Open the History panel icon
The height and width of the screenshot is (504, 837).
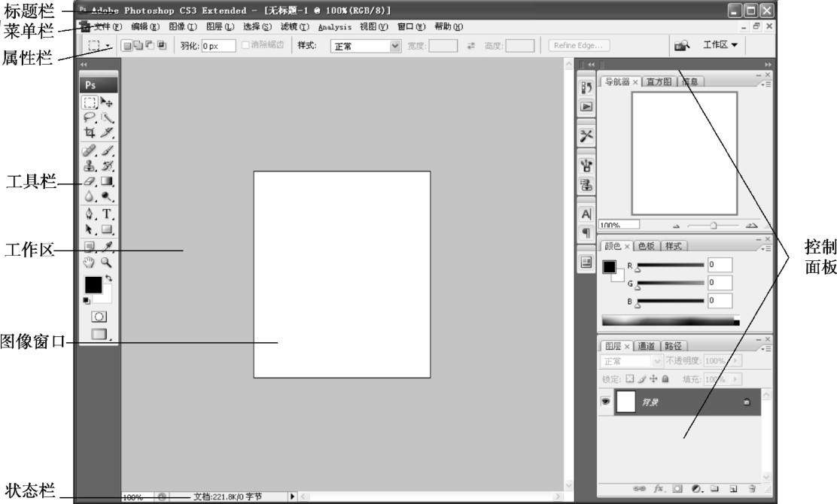point(586,87)
